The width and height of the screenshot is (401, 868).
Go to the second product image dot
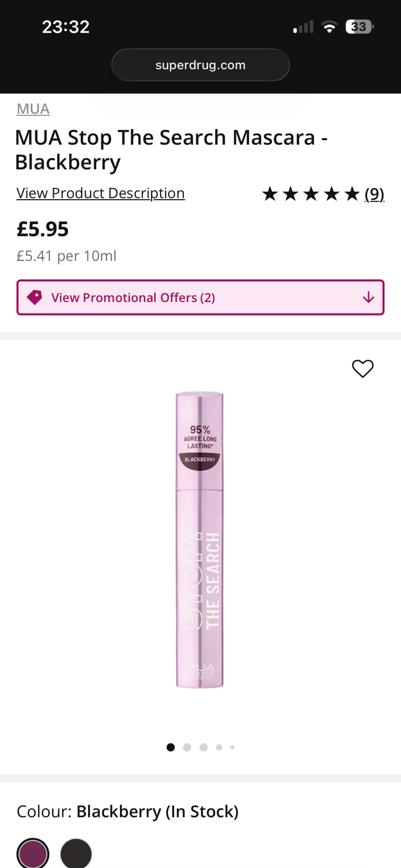pos(187,747)
